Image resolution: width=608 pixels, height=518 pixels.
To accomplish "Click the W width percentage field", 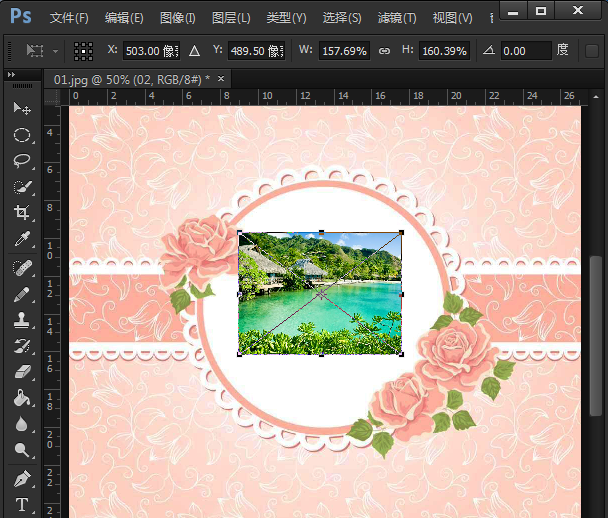I will (x=344, y=50).
